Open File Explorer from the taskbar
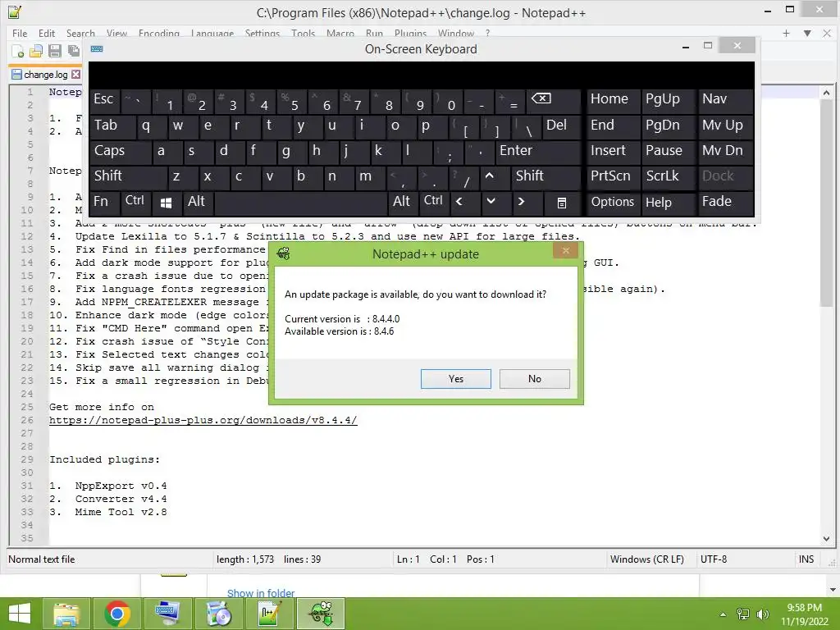 click(67, 614)
